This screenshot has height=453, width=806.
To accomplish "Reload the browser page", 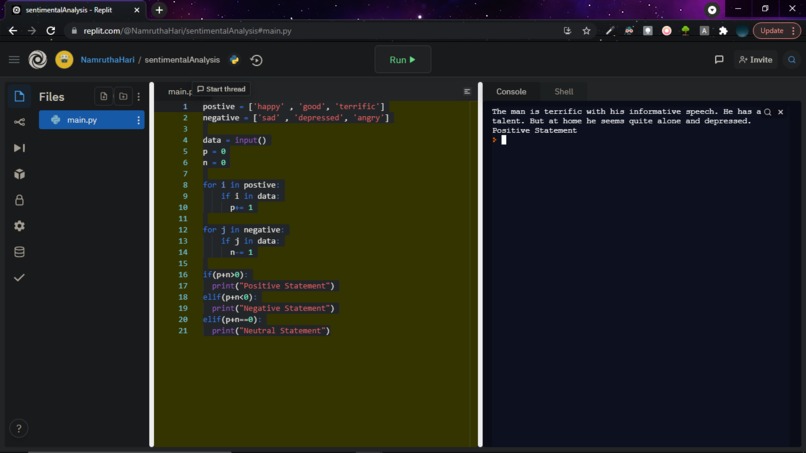I will (x=50, y=31).
